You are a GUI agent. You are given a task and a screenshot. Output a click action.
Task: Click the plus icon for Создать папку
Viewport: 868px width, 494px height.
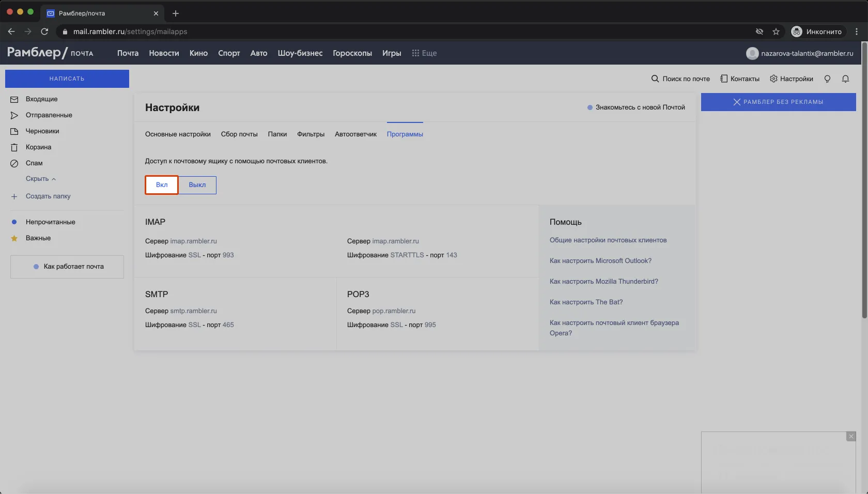coord(14,196)
